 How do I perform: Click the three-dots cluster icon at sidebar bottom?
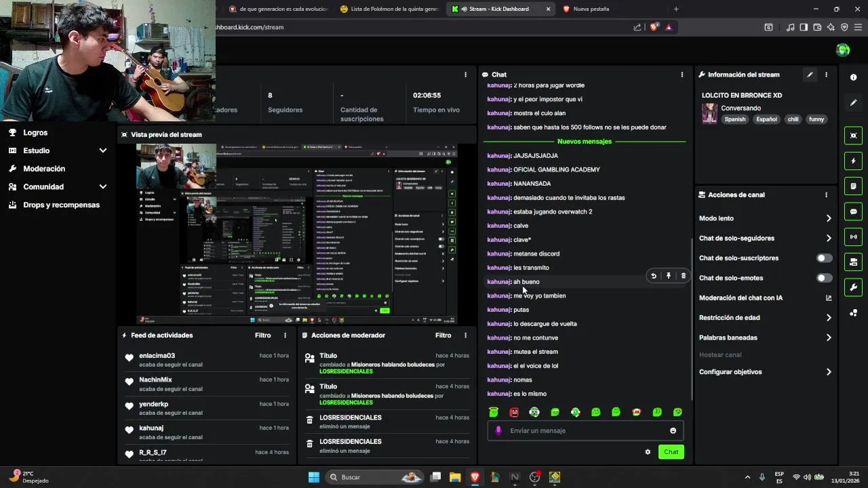pos(854,312)
